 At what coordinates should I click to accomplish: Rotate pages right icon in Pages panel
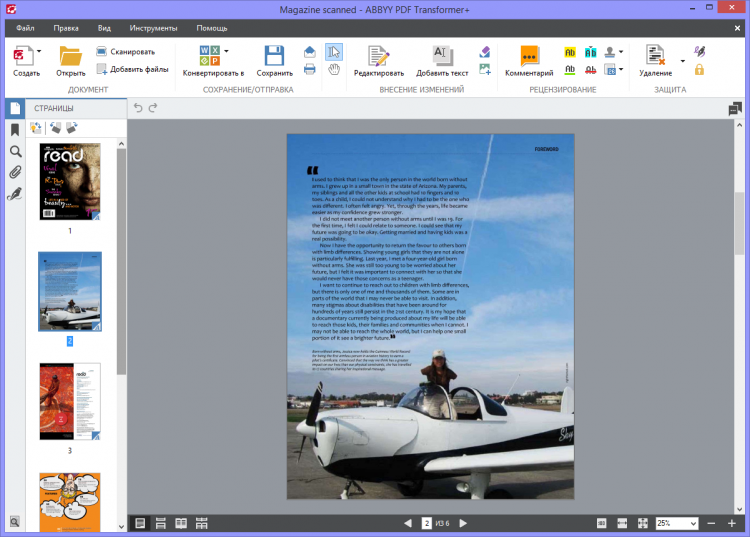pyautogui.click(x=72, y=128)
